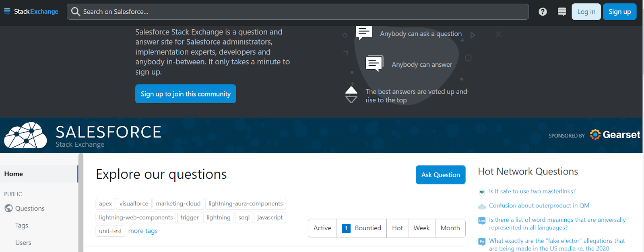Open the Stack Exchange site switcher icon

(562, 12)
